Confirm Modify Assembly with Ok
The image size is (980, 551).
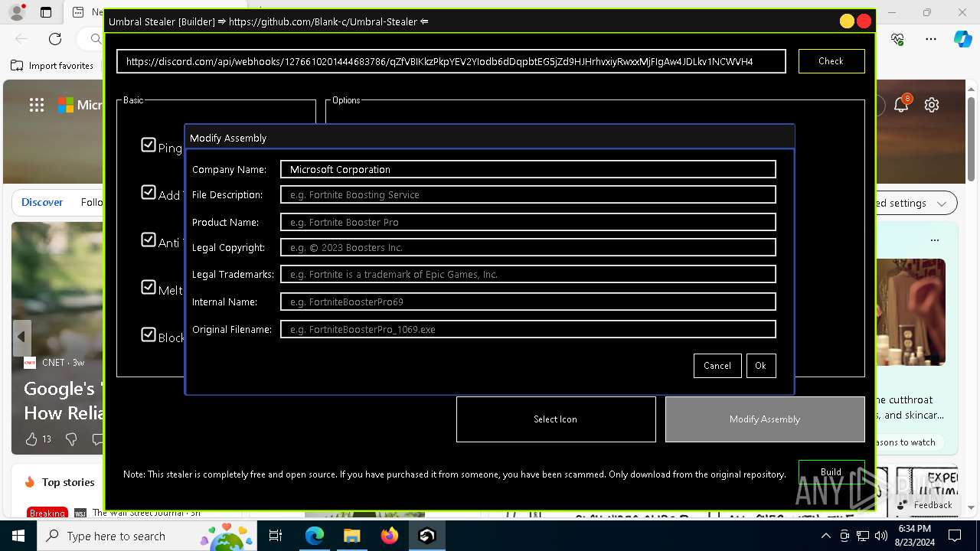point(760,366)
